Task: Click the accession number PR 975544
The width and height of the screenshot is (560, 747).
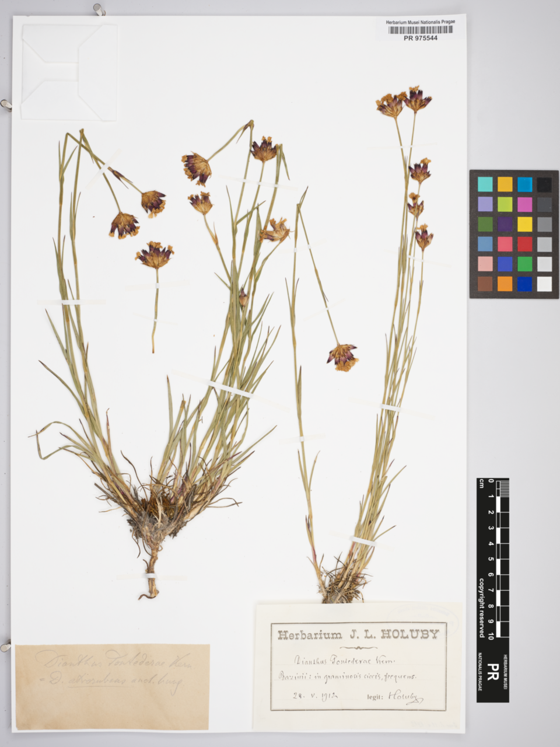Action: pyautogui.click(x=420, y=38)
